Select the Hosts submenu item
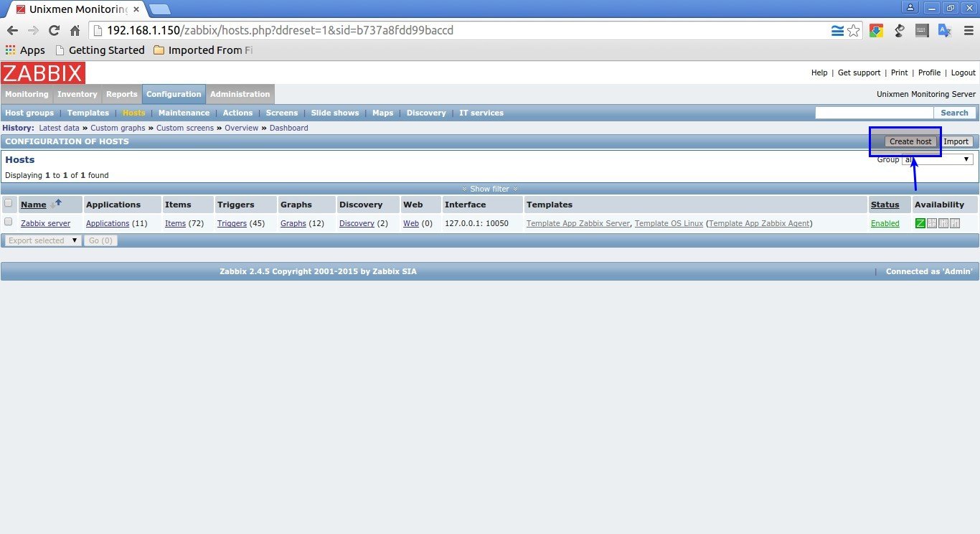This screenshot has height=534, width=980. click(x=133, y=113)
